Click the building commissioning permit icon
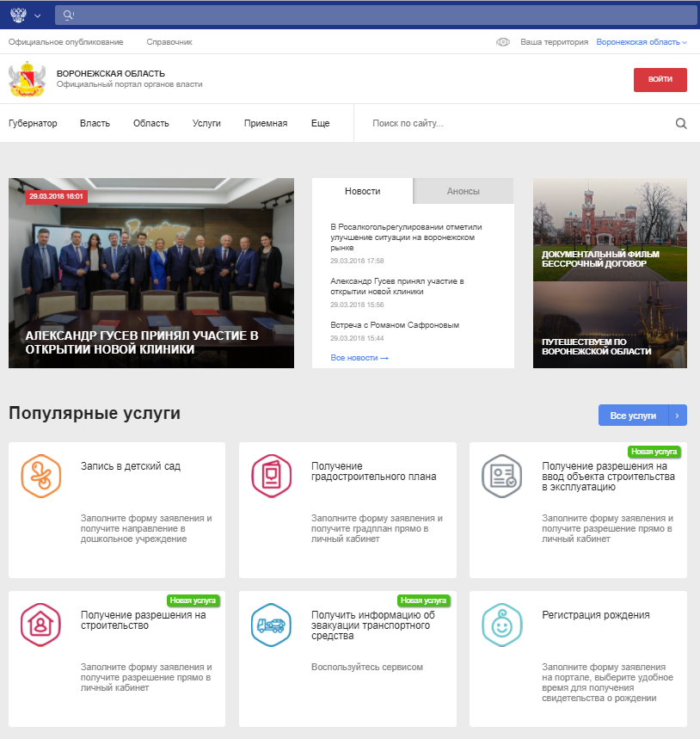The width and height of the screenshot is (700, 739). [502, 476]
